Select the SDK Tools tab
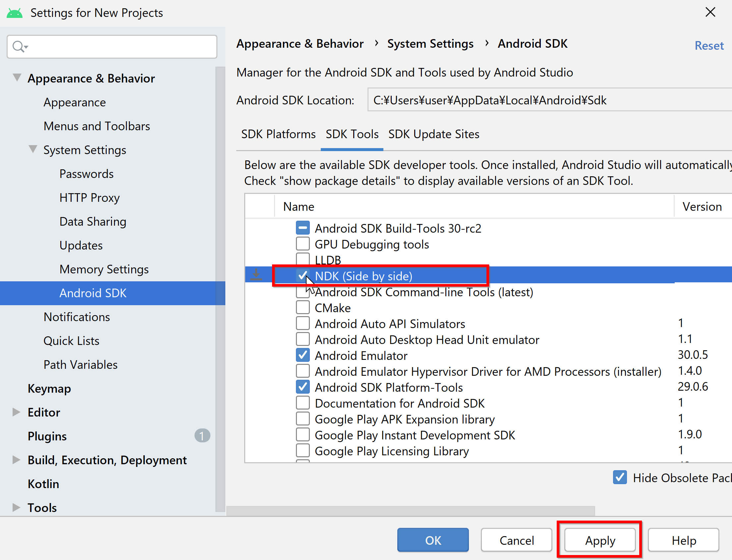 [x=352, y=134]
